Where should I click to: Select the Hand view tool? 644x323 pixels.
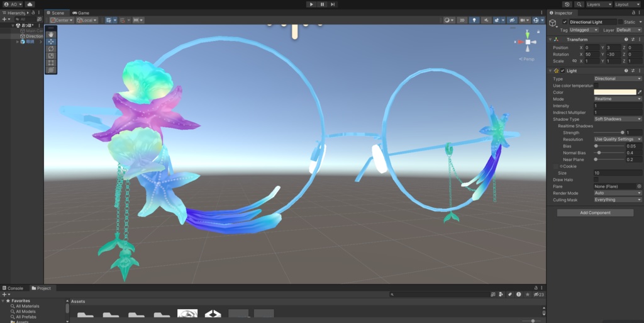(51, 35)
